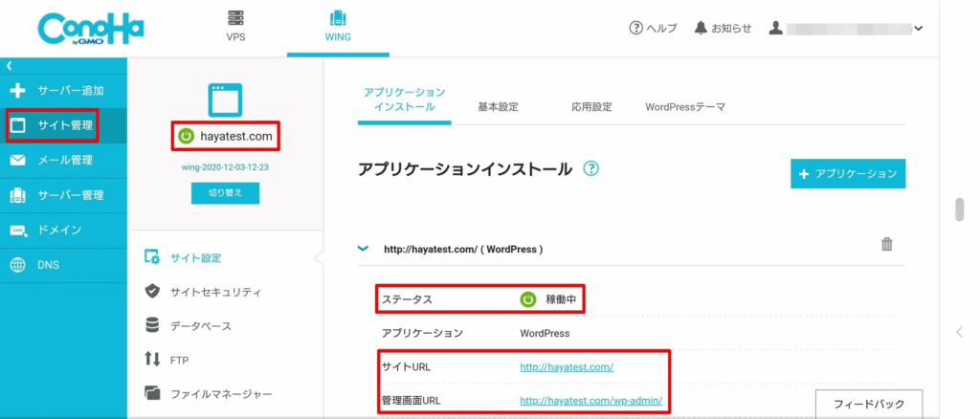The width and height of the screenshot is (980, 419).
Task: Collapse the hayatest.com WordPress entry
Action: click(x=363, y=248)
